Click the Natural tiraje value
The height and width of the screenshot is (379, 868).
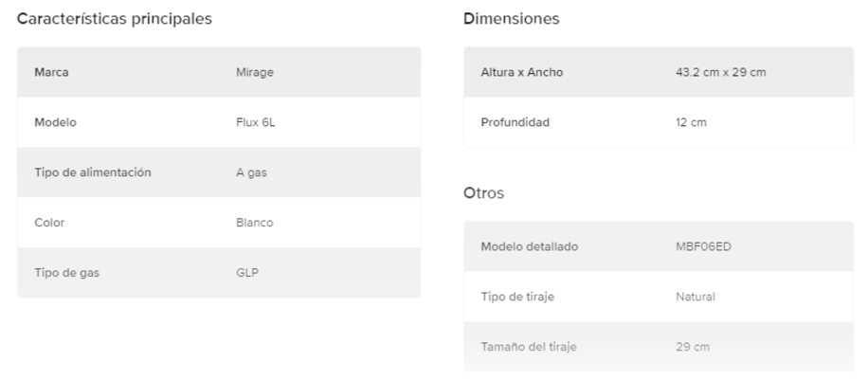(x=695, y=298)
